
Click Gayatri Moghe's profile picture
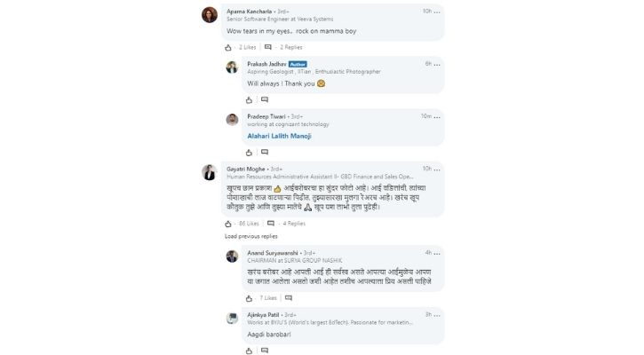tap(210, 172)
